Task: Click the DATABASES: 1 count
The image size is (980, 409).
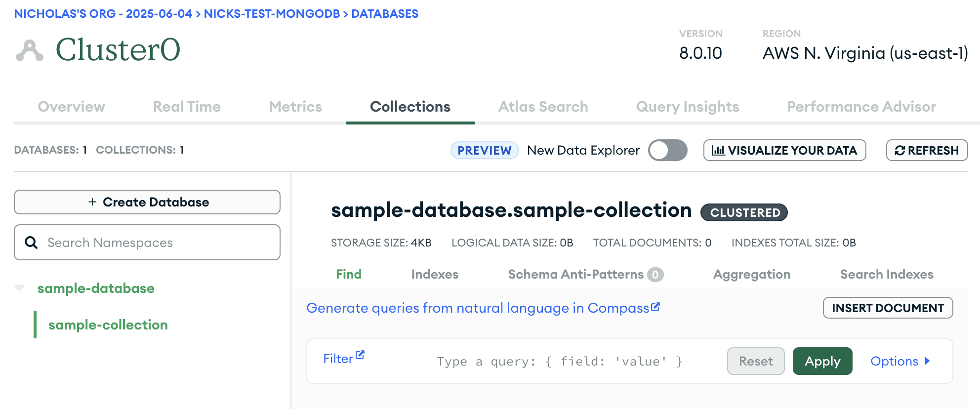Action: click(x=50, y=150)
